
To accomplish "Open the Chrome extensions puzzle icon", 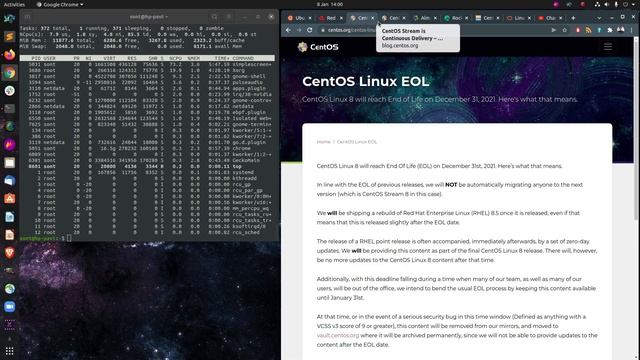I will pyautogui.click(x=610, y=30).
